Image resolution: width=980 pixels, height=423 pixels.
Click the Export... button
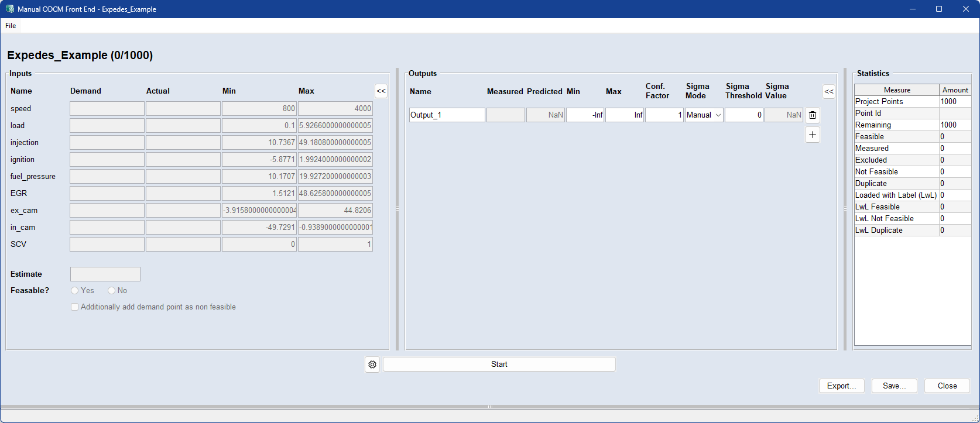pyautogui.click(x=841, y=386)
